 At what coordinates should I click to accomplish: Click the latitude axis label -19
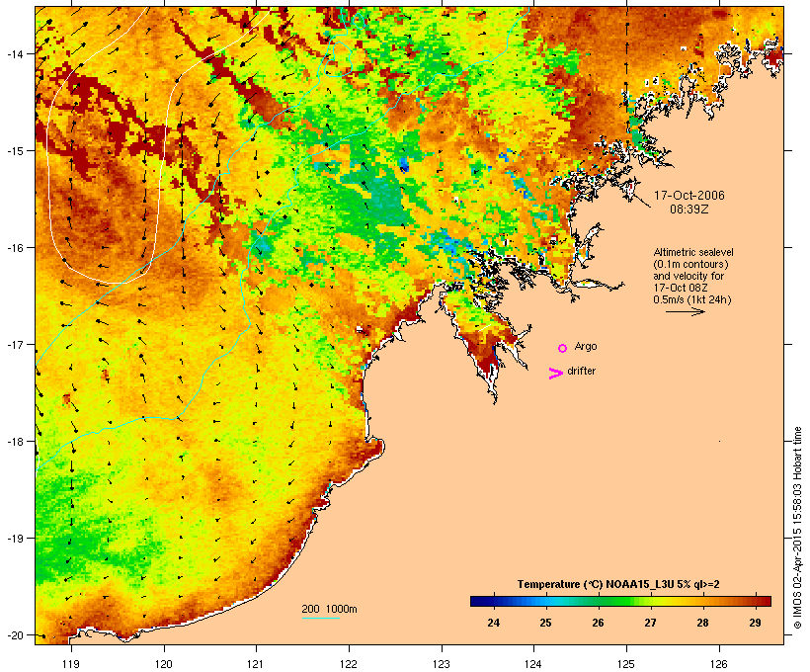click(14, 539)
